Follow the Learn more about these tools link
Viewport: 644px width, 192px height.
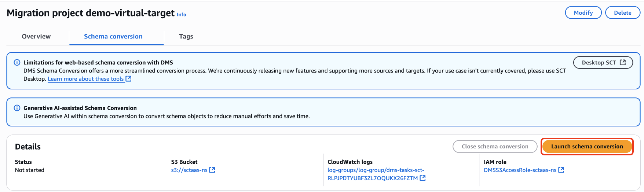85,79
